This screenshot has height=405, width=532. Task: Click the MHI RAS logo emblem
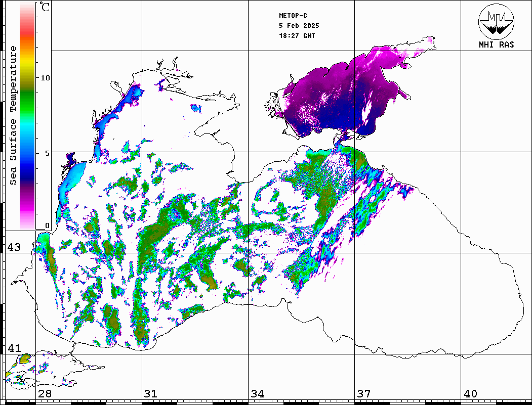pos(496,21)
